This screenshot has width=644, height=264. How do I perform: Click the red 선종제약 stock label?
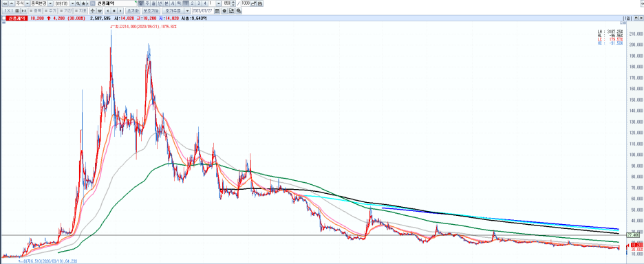17,19
